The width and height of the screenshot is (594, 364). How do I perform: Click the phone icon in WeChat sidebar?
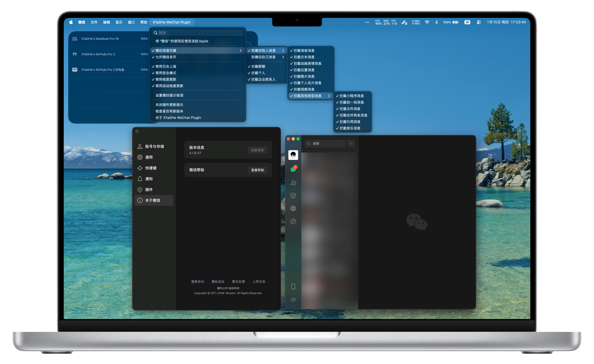click(293, 287)
